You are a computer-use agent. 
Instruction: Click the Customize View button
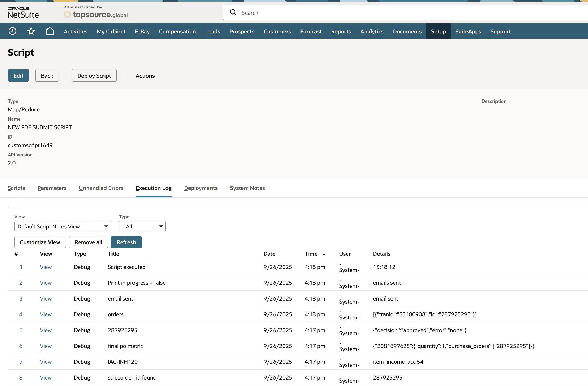tap(40, 242)
